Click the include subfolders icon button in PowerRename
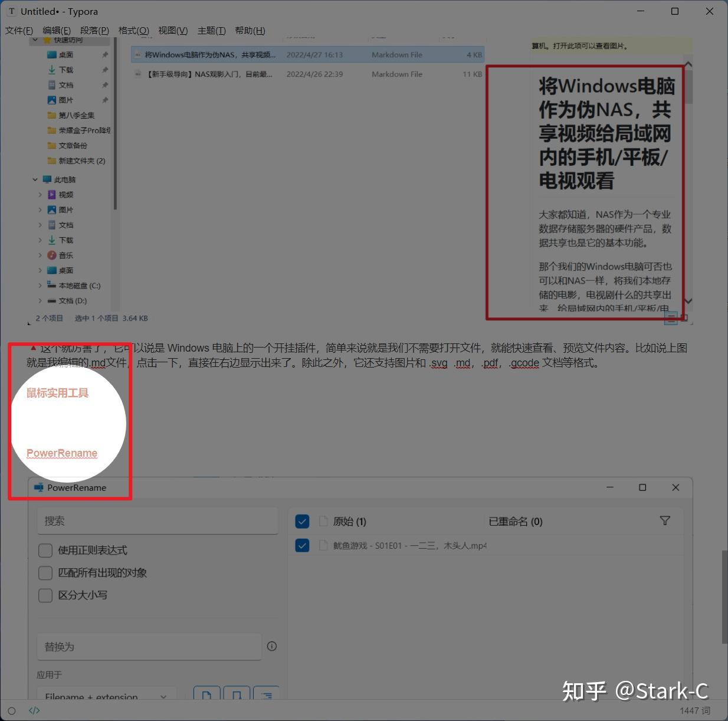The height and width of the screenshot is (721, 728). 266,694
